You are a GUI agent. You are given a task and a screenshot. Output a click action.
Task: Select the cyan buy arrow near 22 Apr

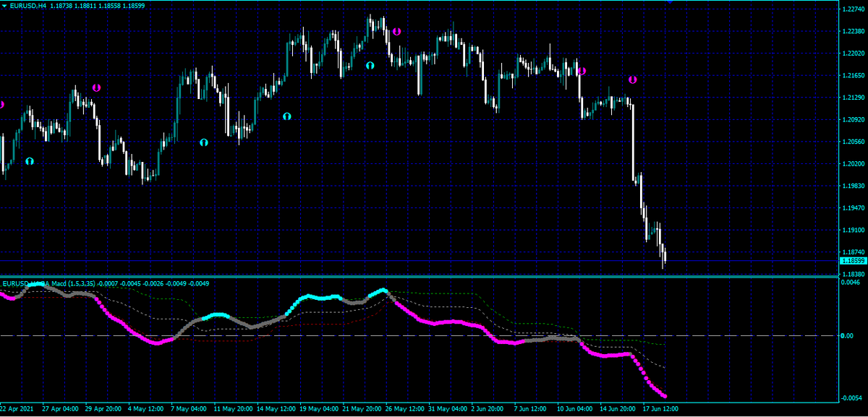(30, 161)
